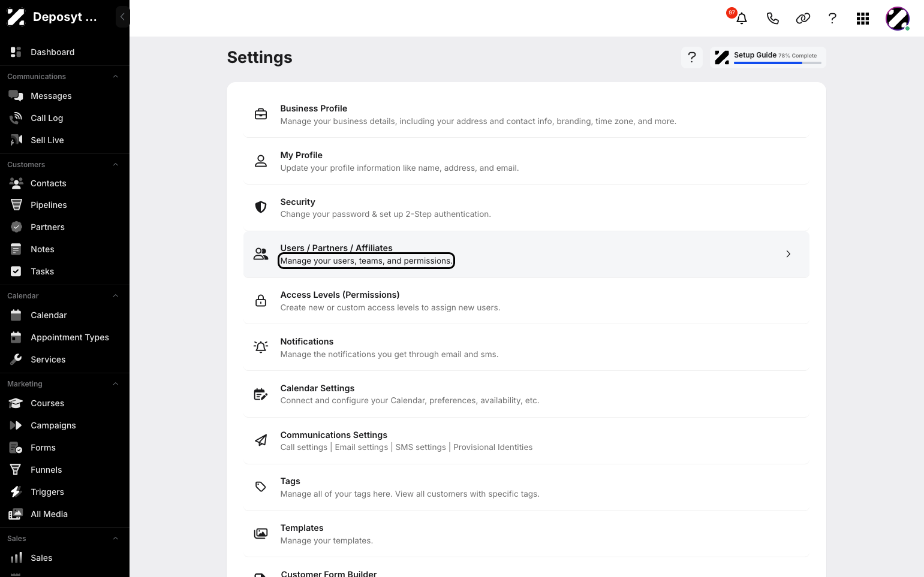Screen dimensions: 924x577
Task: Go to Messages in the sidebar
Action: (x=65, y=96)
